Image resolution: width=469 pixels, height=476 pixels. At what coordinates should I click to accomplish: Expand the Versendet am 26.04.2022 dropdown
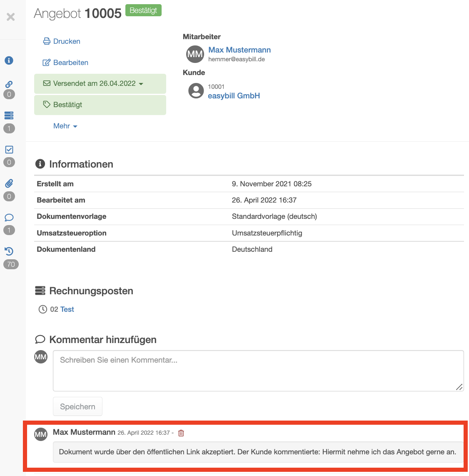[x=100, y=83]
